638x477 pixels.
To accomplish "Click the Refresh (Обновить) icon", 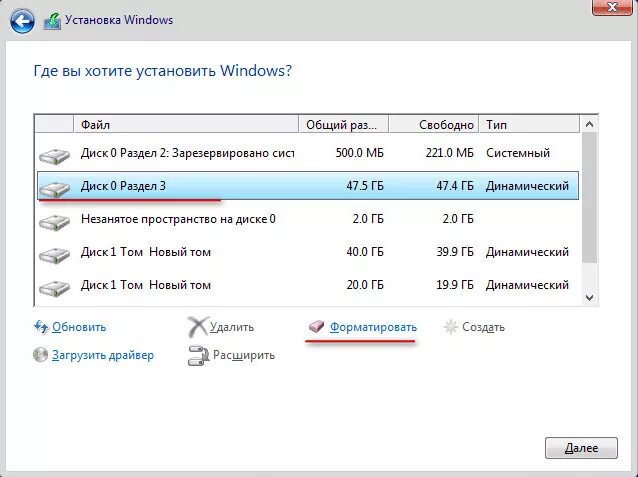I will (x=41, y=327).
